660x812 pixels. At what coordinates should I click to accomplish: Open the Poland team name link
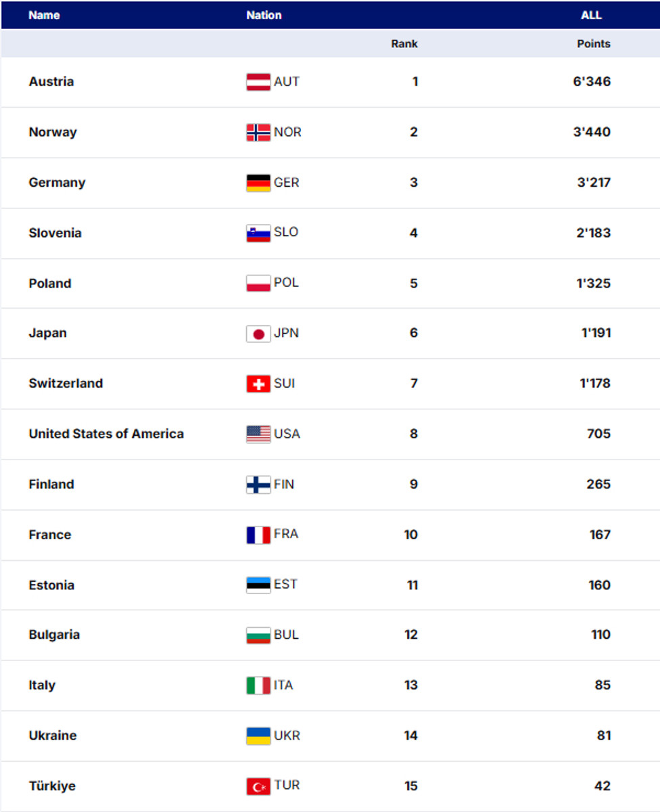point(50,284)
